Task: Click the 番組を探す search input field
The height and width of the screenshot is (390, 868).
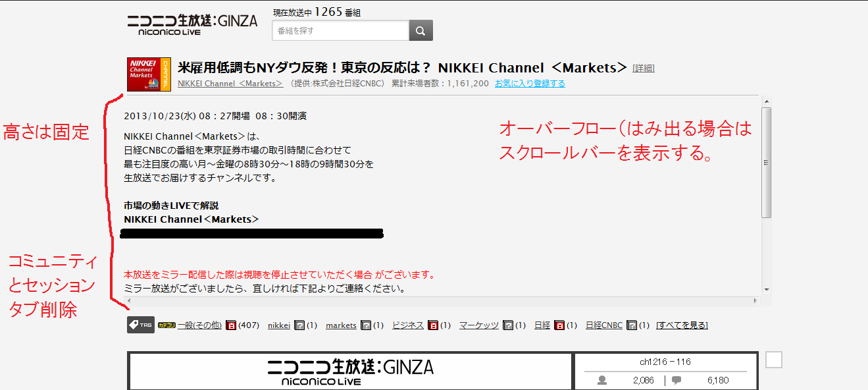Action: [340, 30]
